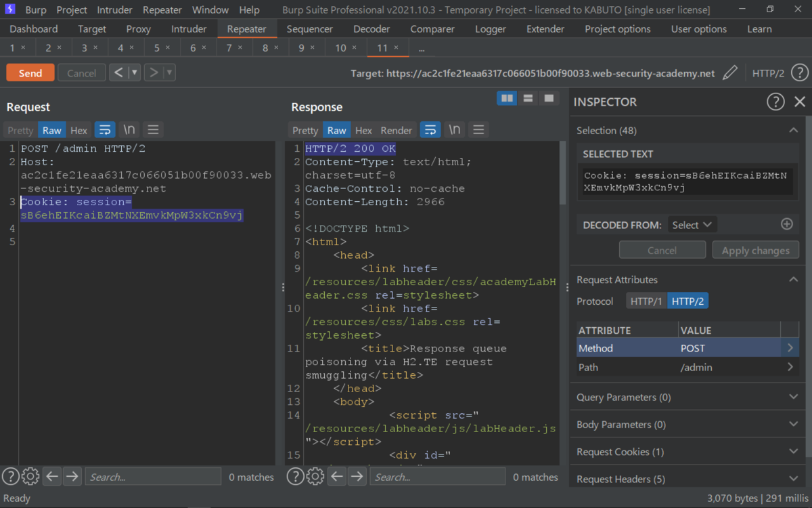Expand Body Parameters section
The height and width of the screenshot is (508, 812).
(x=793, y=424)
